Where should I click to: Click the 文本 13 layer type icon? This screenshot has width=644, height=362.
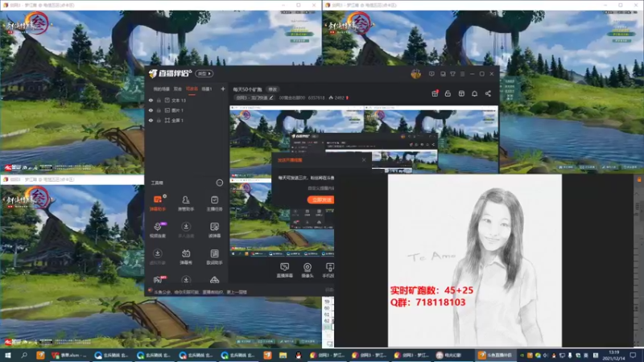click(167, 100)
